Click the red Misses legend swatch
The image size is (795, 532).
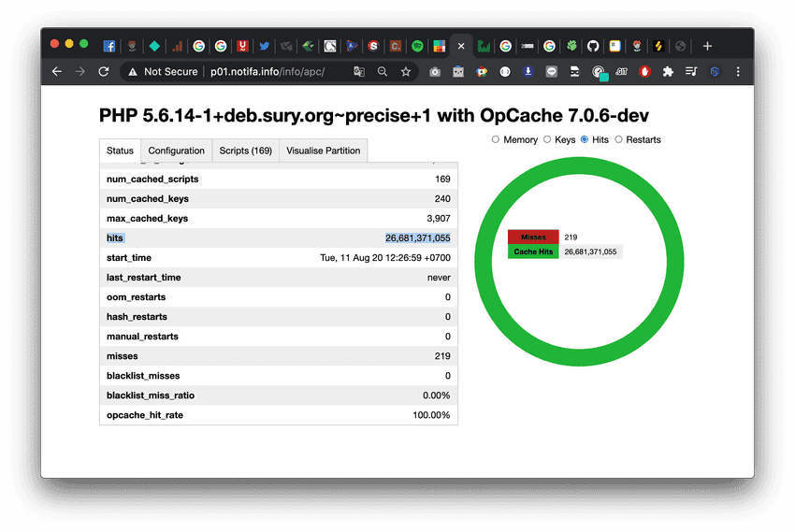coord(533,237)
